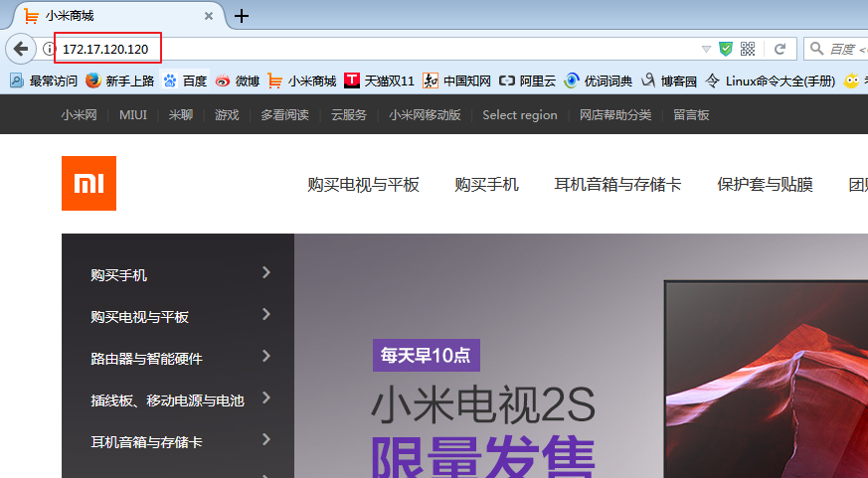
Task: Click the MIUI top bar link
Action: [x=133, y=115]
